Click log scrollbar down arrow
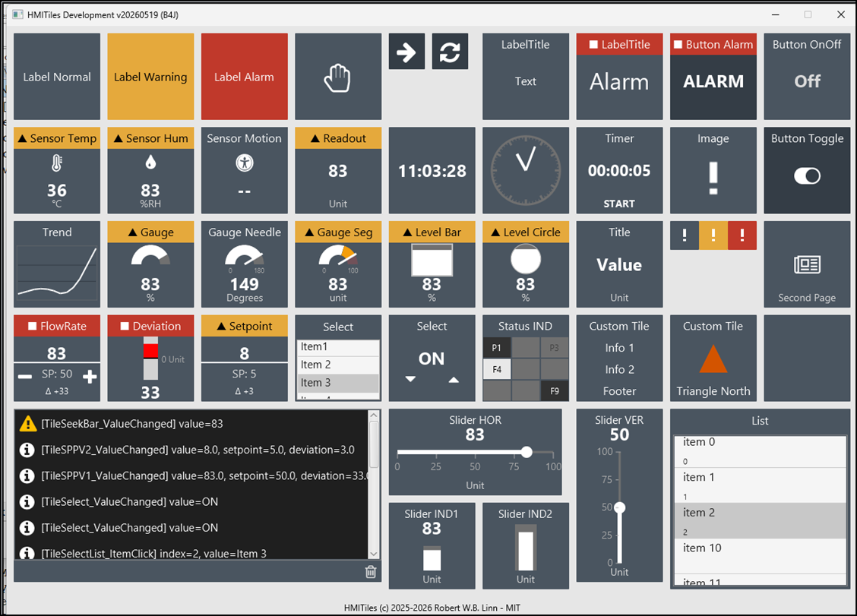The image size is (857, 616). tap(374, 554)
